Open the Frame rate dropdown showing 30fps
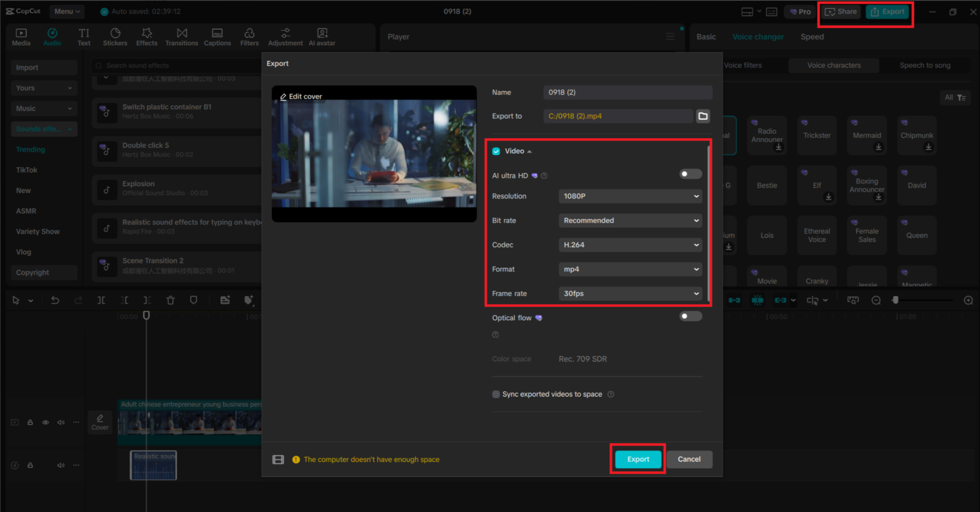Screen dimensions: 980x512 pos(630,293)
